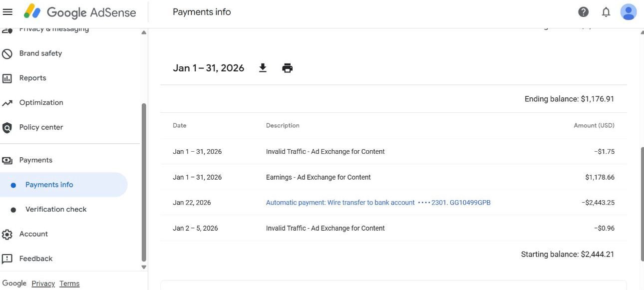Open the wire transfer payment details link
The width and height of the screenshot is (644, 290).
(377, 202)
